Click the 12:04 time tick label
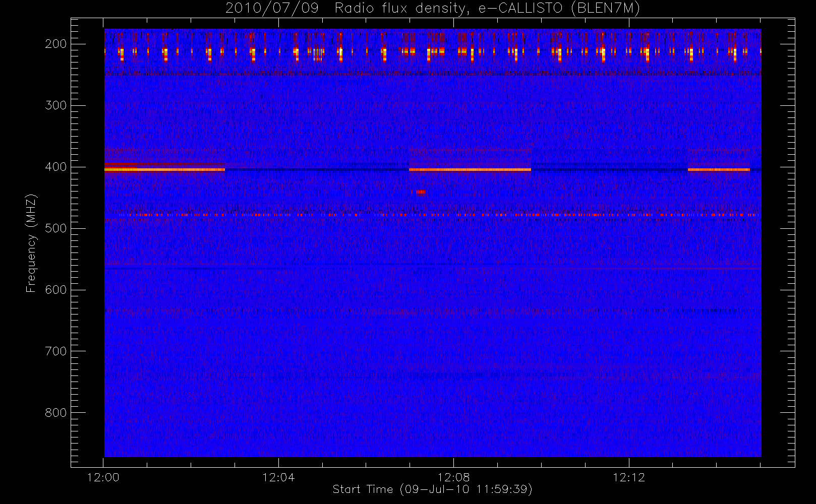The height and width of the screenshot is (504, 816). click(x=278, y=477)
